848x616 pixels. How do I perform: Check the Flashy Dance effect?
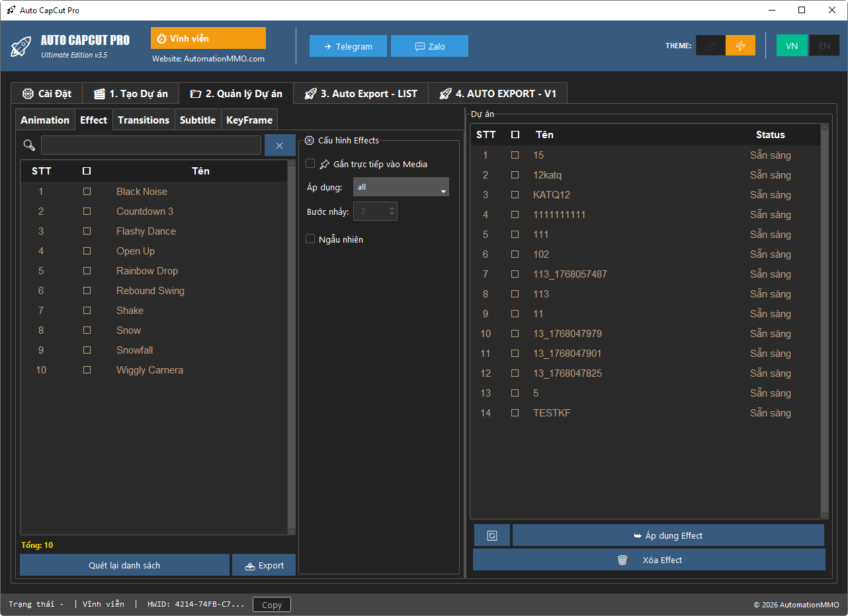point(87,231)
